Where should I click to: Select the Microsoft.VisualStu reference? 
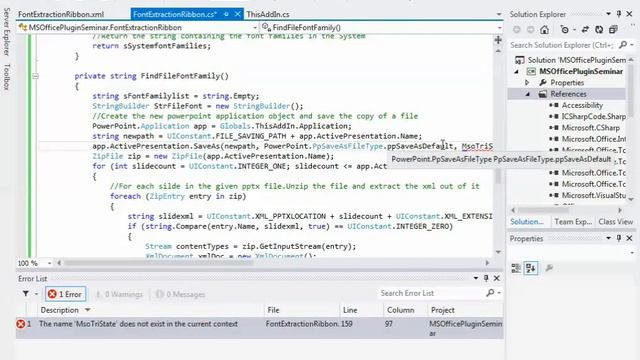point(593,196)
